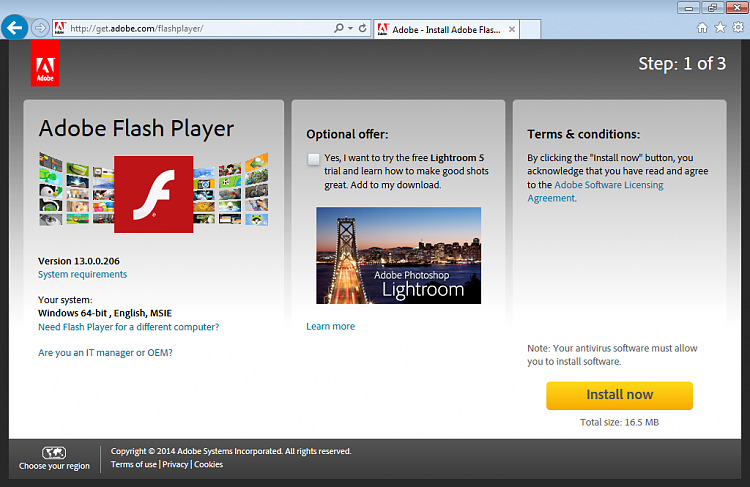Click the Adobe Flash Player heading
Screen dimensions: 750x487
[136, 128]
